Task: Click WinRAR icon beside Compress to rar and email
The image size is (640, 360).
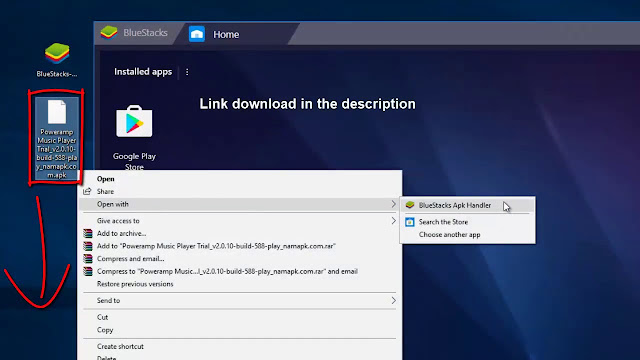Action: (x=88, y=271)
